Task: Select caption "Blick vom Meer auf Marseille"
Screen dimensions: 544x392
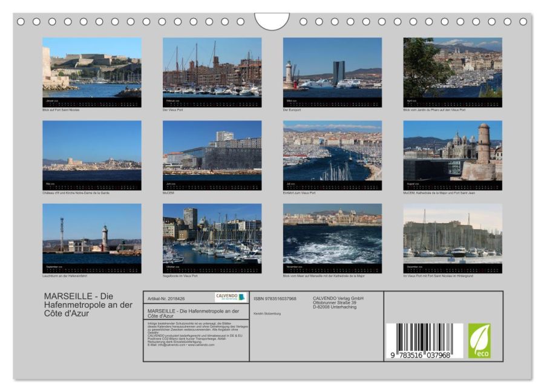Action: click(303, 276)
